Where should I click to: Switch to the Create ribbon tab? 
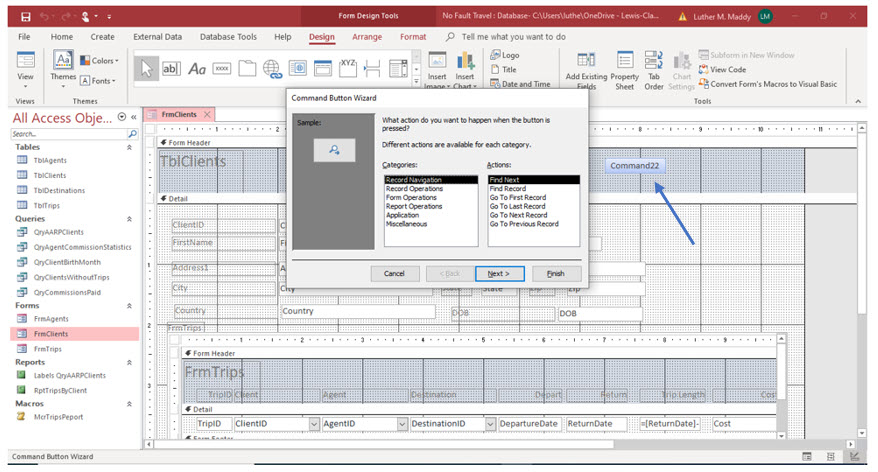[102, 36]
